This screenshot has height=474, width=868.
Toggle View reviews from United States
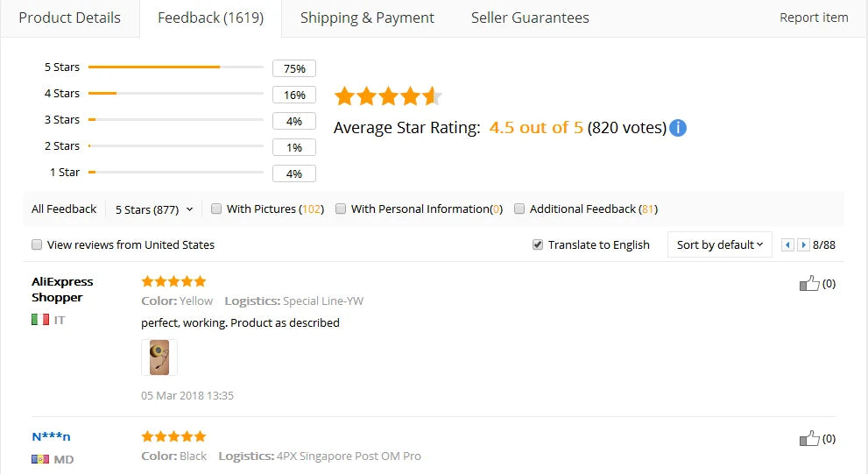click(37, 244)
